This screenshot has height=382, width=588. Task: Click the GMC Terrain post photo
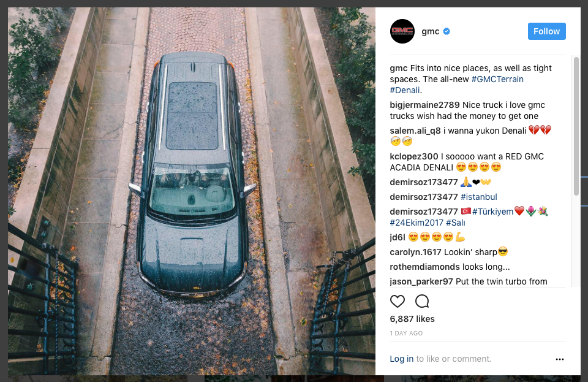[192, 191]
